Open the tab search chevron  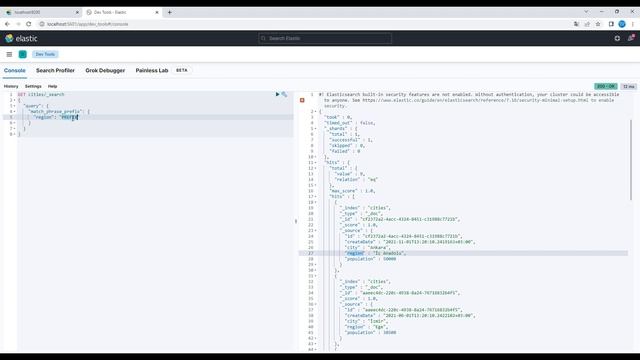586,11
